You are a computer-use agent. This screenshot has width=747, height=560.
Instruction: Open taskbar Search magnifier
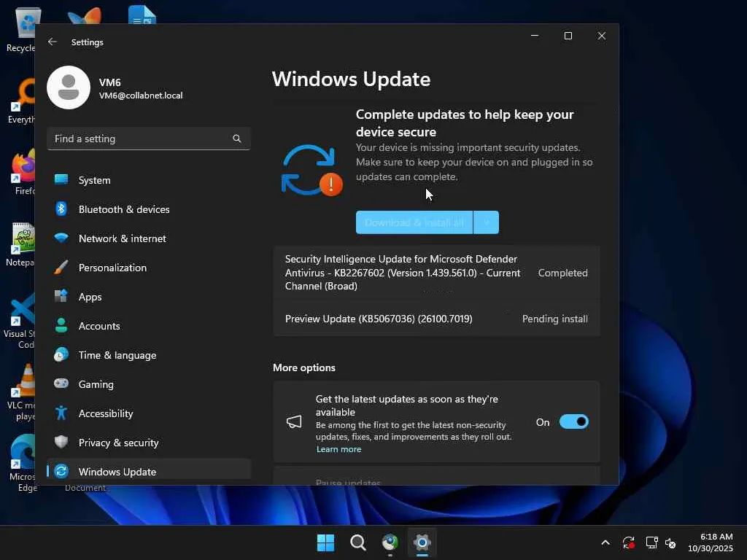[x=357, y=542]
